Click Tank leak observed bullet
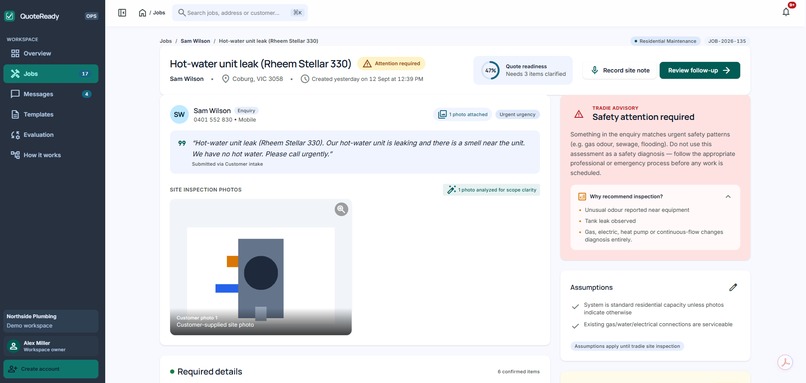Image resolution: width=806 pixels, height=383 pixels. pyautogui.click(x=610, y=221)
